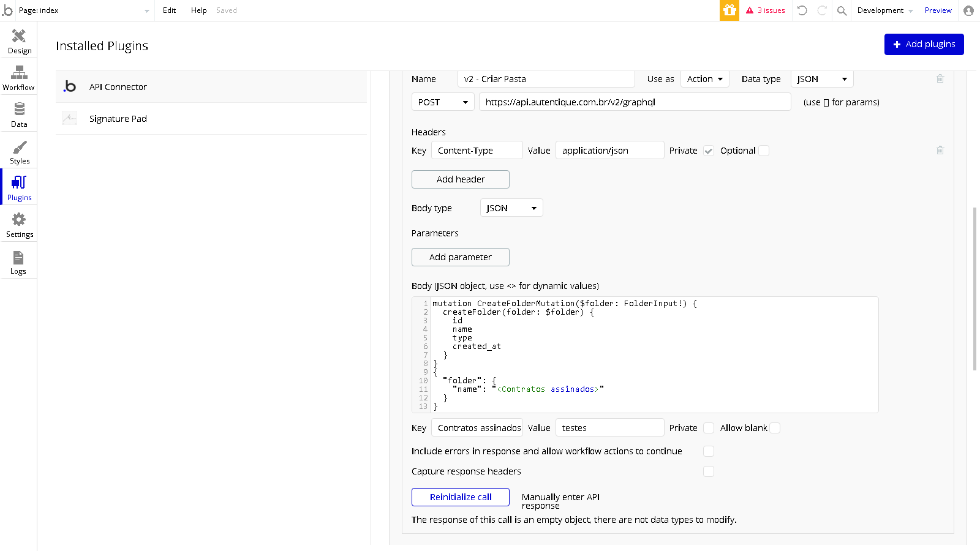
Task: Select Signature Pad in plugin list
Action: coord(211,119)
